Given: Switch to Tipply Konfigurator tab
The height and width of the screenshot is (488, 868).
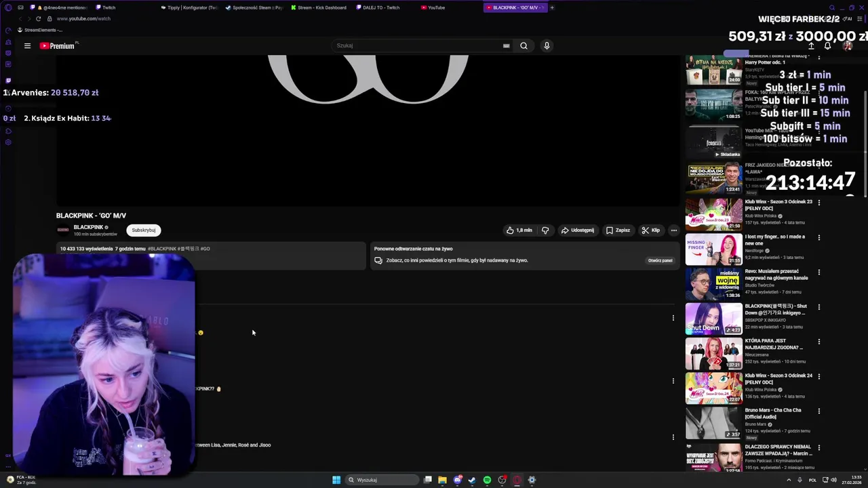Looking at the screenshot, I should 189,7.
